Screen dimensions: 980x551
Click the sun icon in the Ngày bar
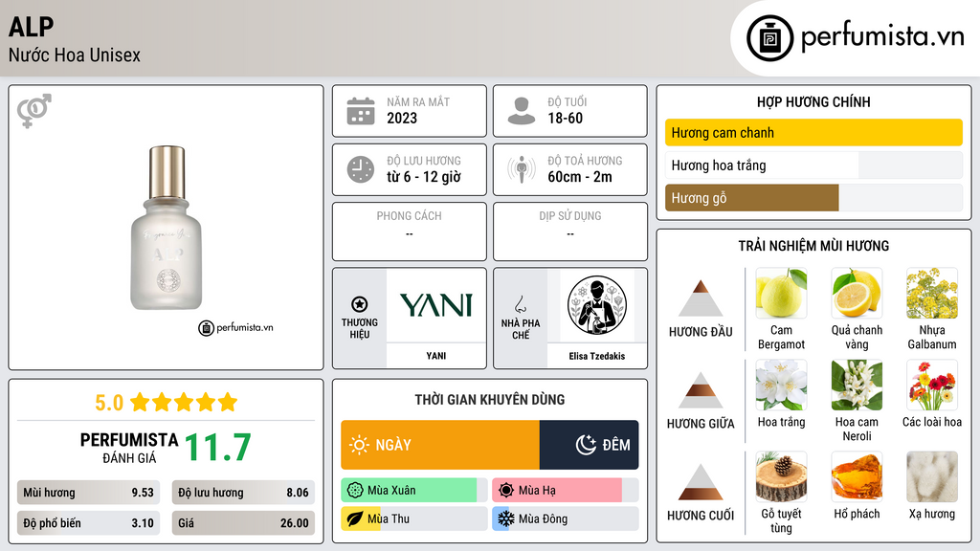359,445
